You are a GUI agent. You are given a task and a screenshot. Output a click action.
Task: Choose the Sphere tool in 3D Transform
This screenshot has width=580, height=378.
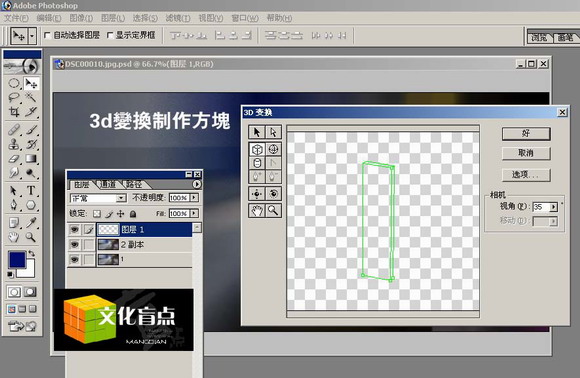click(x=273, y=149)
